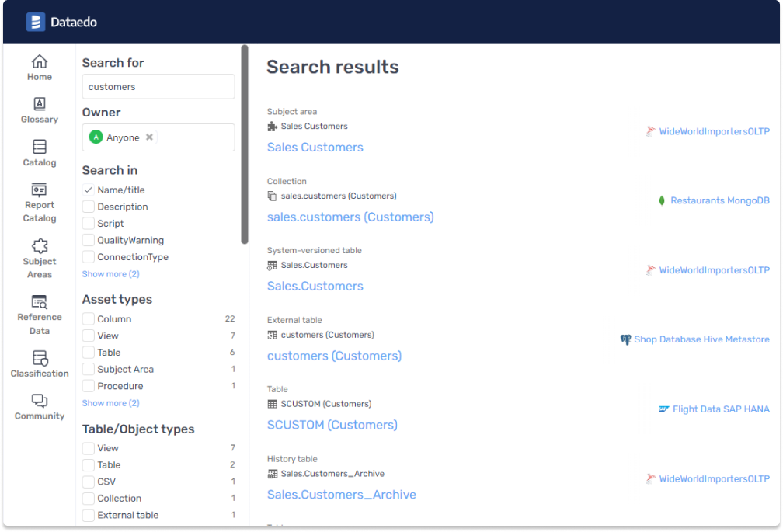Open the Restaurants MongoDB source link

click(719, 200)
